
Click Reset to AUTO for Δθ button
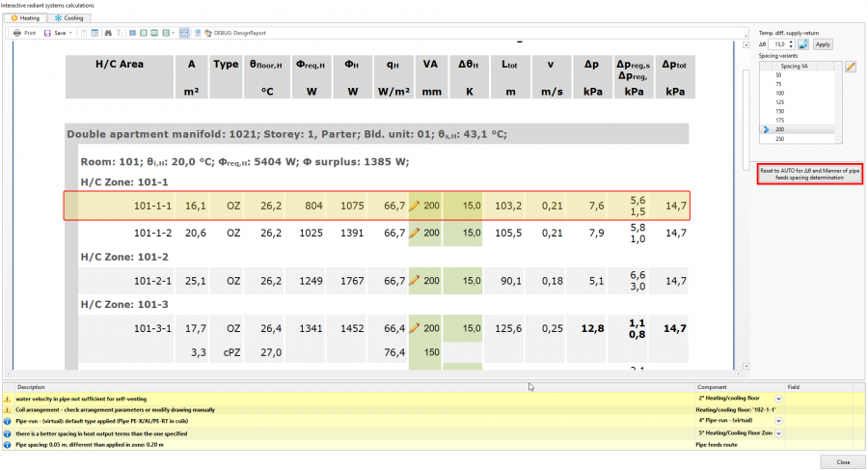coord(809,174)
